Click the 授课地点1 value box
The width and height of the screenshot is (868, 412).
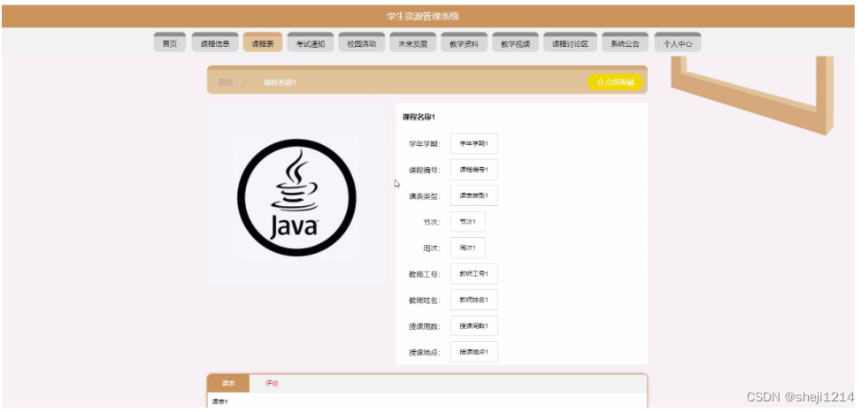tap(474, 352)
